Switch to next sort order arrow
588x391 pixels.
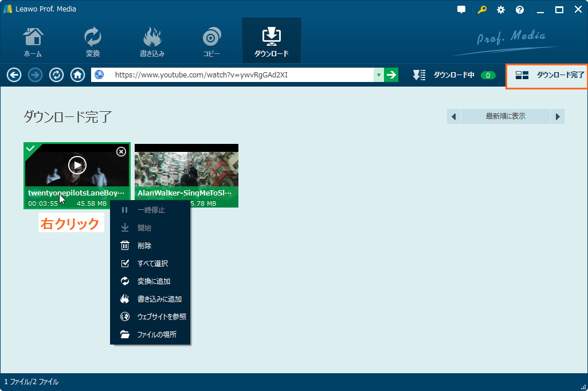point(558,117)
